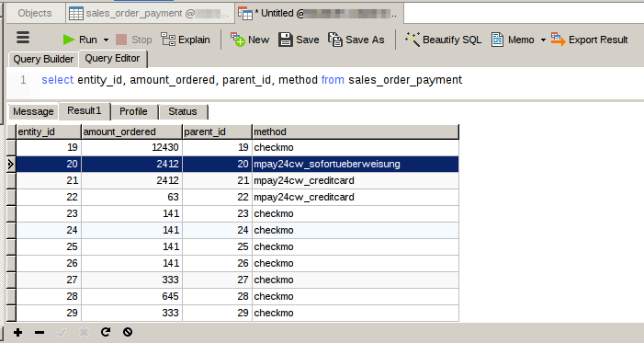Click the amount 63 cell

click(x=132, y=197)
